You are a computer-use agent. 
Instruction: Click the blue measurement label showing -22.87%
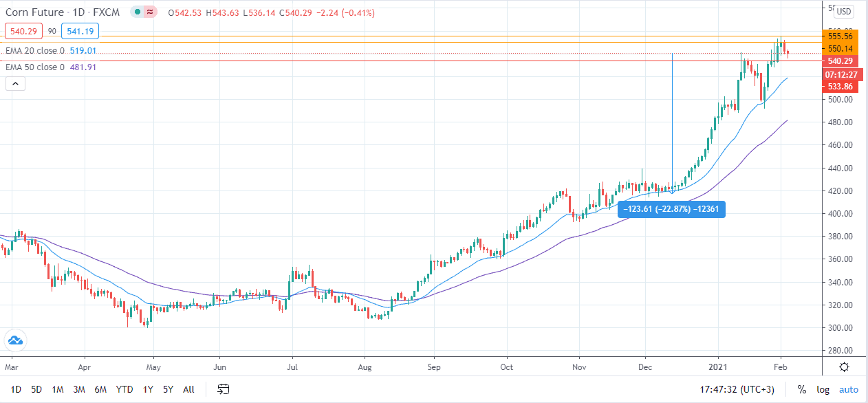coord(671,209)
